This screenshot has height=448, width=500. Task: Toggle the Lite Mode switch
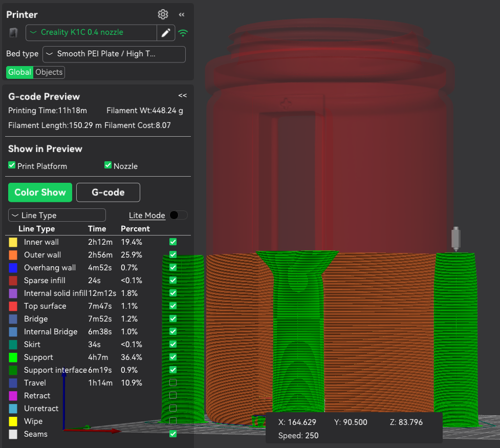178,215
